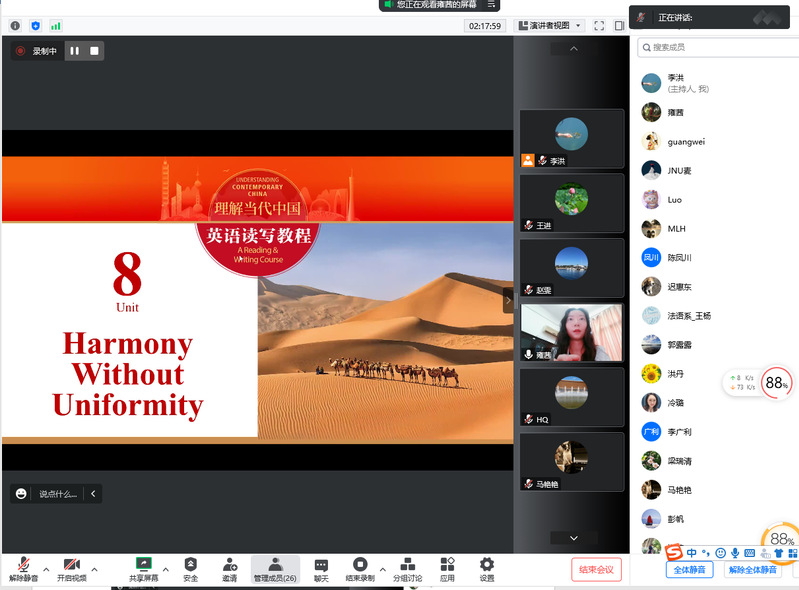
Task: Open the 聊天 chat icon
Action: (x=321, y=569)
